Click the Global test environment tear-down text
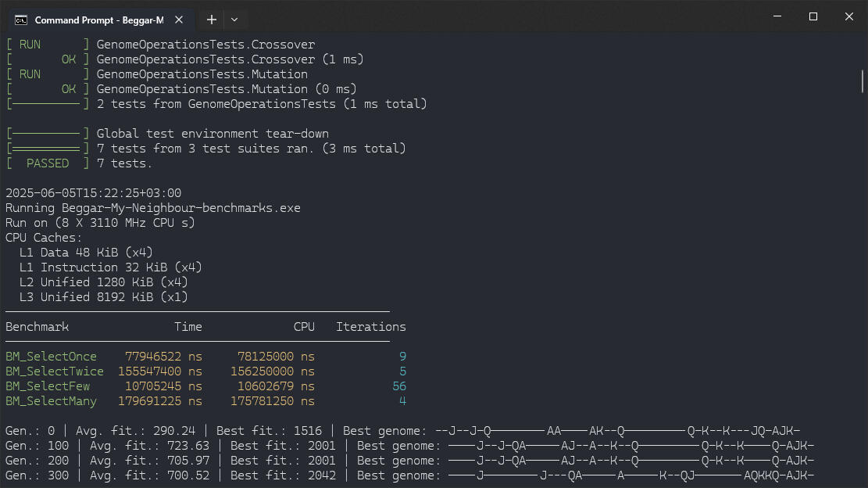The height and width of the screenshot is (488, 868). (x=213, y=134)
